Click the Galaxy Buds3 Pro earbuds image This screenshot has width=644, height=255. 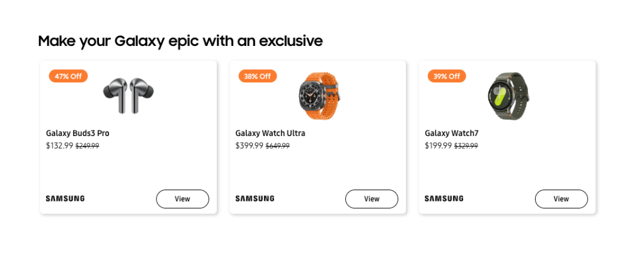coord(129,95)
